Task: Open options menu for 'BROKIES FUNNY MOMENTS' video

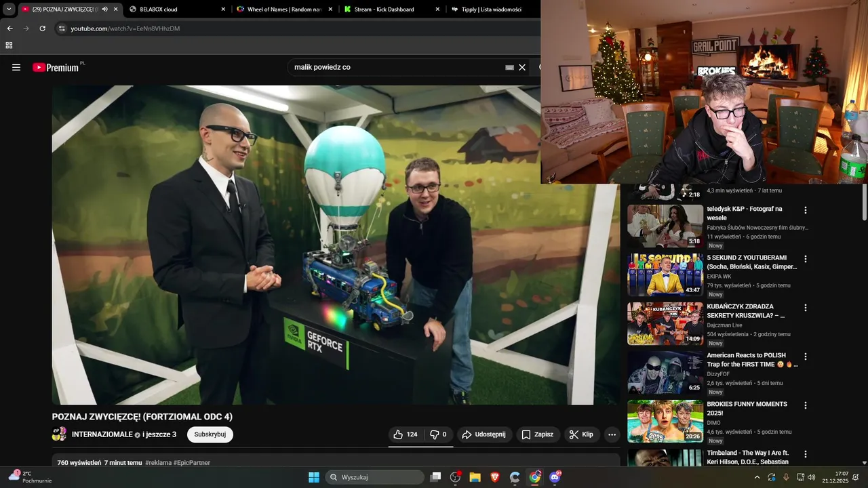Action: click(806, 405)
